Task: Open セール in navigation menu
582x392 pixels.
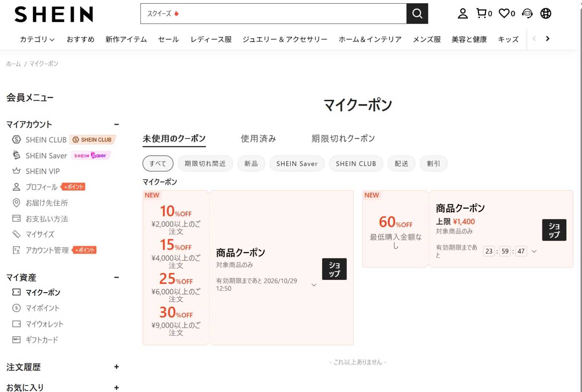Action: (169, 39)
